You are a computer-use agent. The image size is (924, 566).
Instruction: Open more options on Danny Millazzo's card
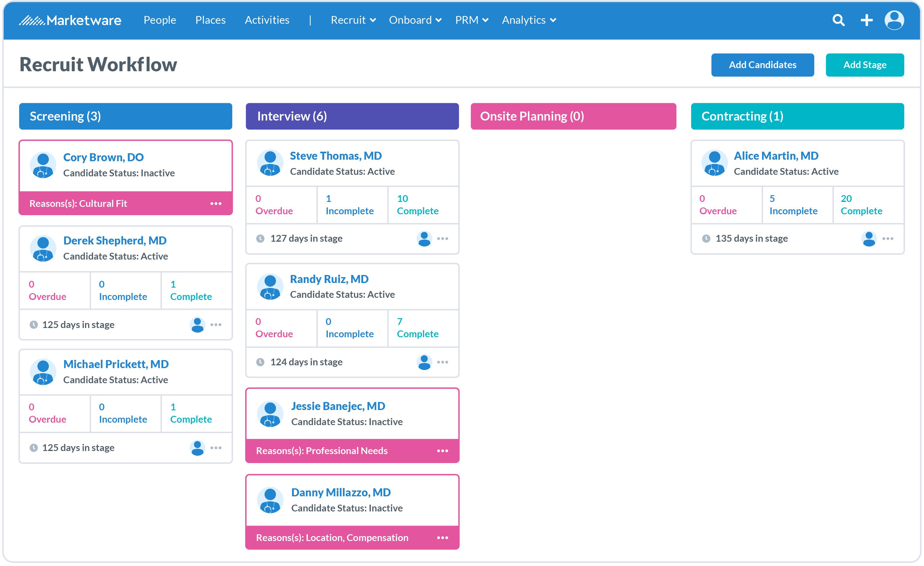tap(443, 537)
